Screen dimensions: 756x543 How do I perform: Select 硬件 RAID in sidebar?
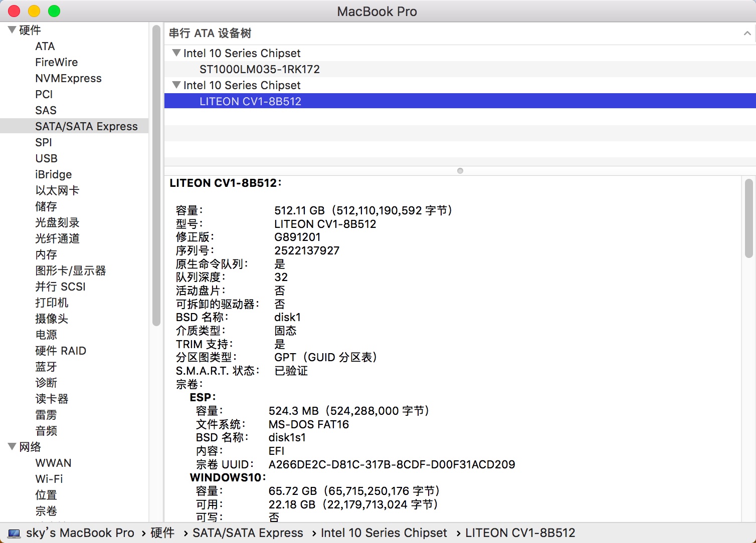point(61,351)
